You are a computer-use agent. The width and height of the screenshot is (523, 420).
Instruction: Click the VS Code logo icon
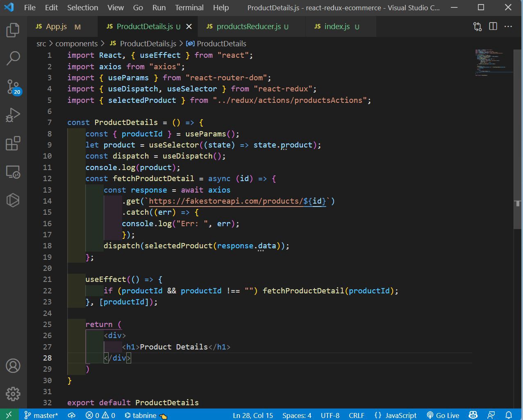pyautogui.click(x=9, y=7)
